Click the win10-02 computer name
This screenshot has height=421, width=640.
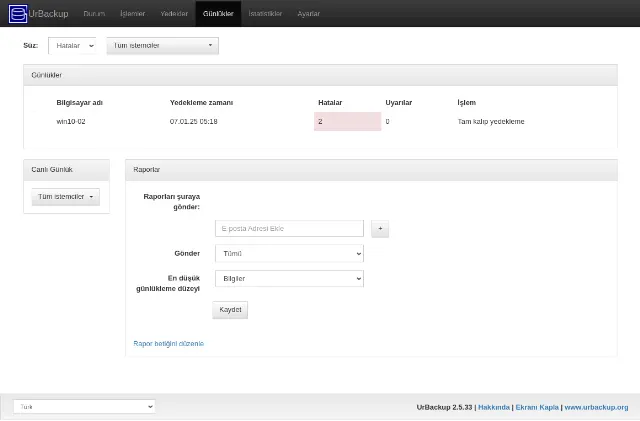[x=71, y=122]
